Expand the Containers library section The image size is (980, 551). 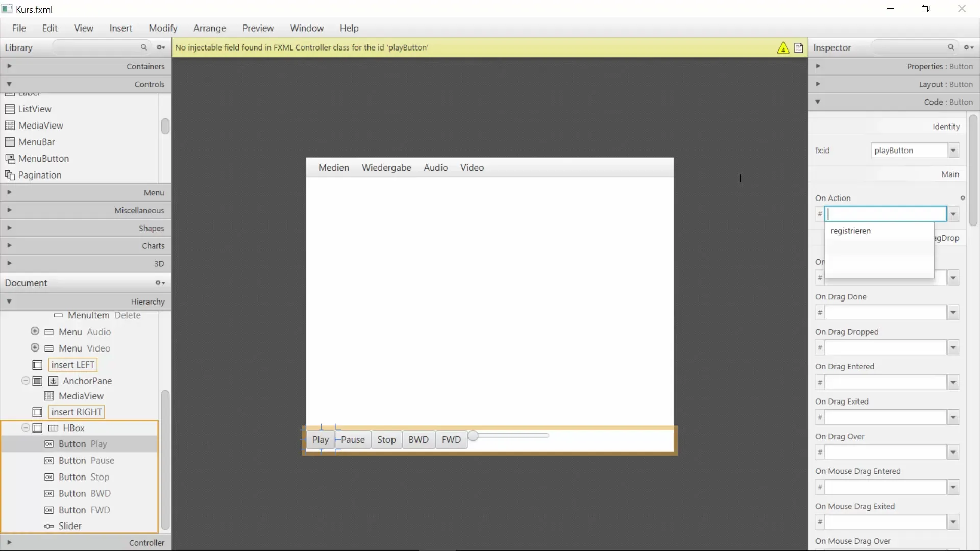(x=9, y=66)
